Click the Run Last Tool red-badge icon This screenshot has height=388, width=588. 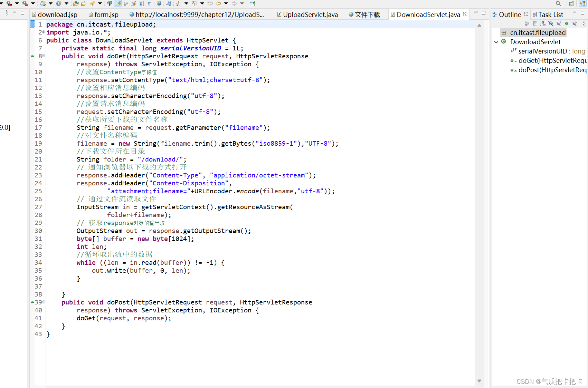(25, 3)
